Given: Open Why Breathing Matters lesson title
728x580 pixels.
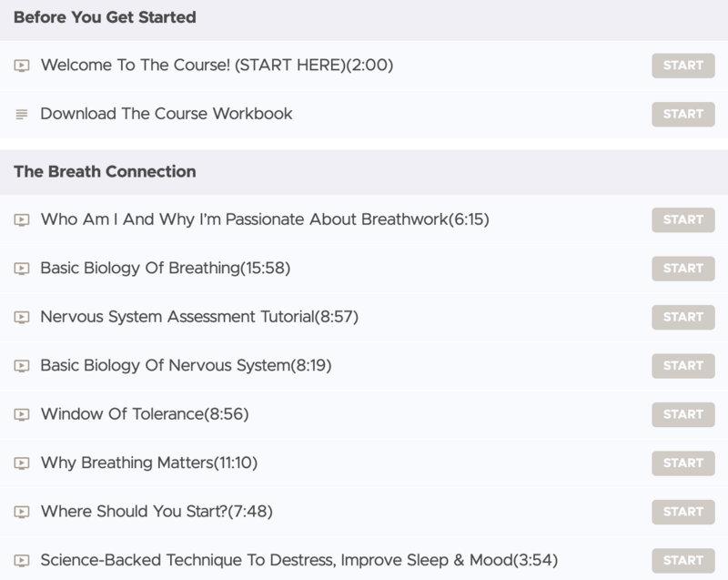Looking at the screenshot, I should pyautogui.click(x=149, y=463).
